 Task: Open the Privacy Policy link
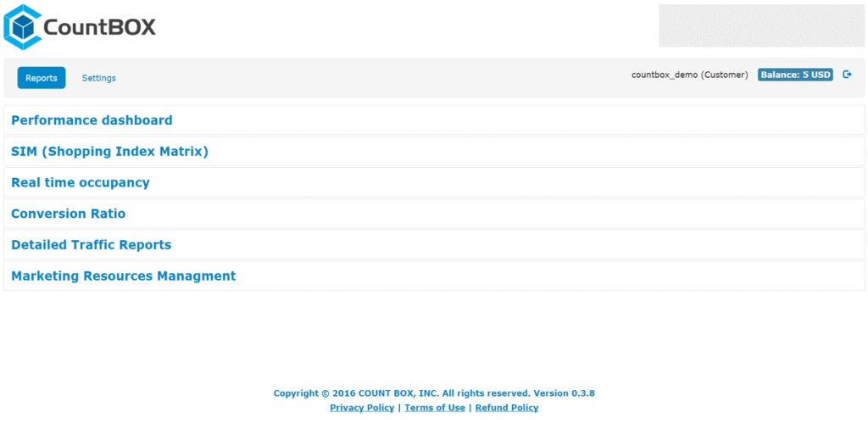pos(362,408)
